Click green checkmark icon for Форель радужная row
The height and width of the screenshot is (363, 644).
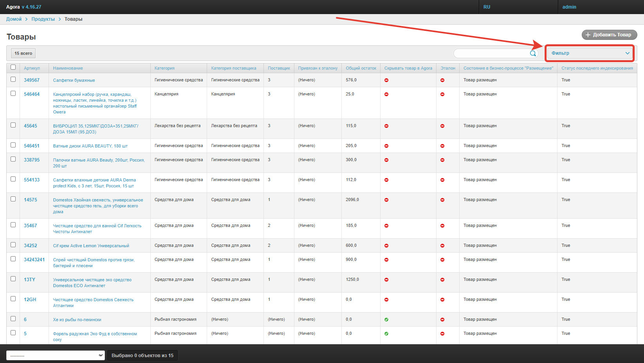click(x=386, y=334)
